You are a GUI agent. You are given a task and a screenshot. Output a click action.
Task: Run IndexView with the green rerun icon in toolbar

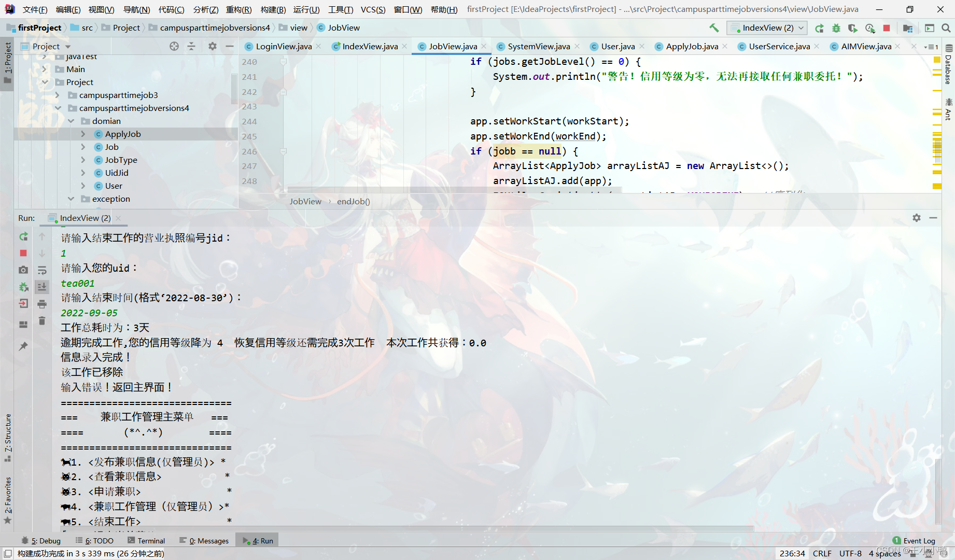click(819, 28)
